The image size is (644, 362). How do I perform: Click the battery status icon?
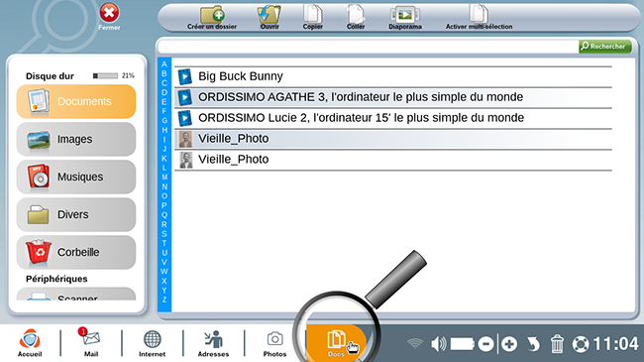pyautogui.click(x=463, y=344)
